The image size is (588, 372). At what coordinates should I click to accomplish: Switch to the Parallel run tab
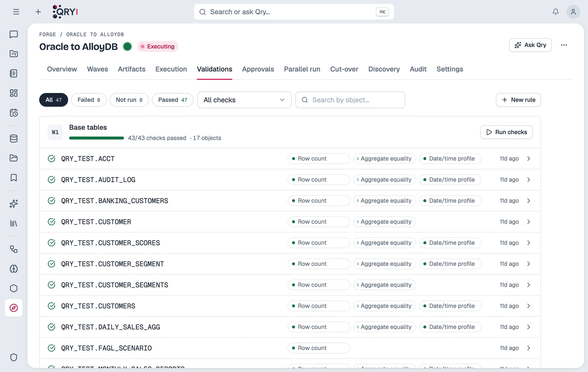point(302,69)
